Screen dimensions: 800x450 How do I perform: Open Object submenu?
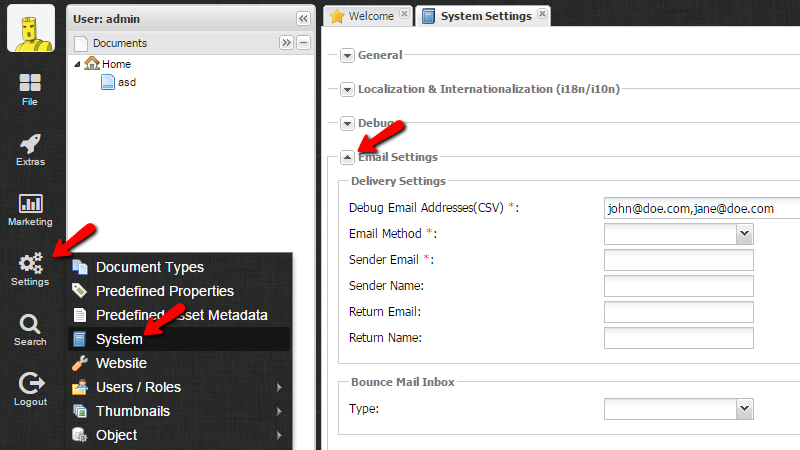point(179,435)
